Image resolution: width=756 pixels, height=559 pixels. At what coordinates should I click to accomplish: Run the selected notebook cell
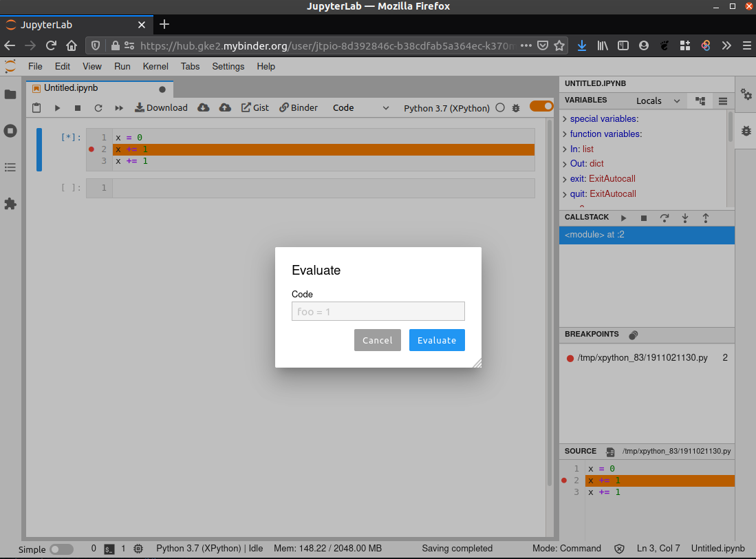pos(57,107)
